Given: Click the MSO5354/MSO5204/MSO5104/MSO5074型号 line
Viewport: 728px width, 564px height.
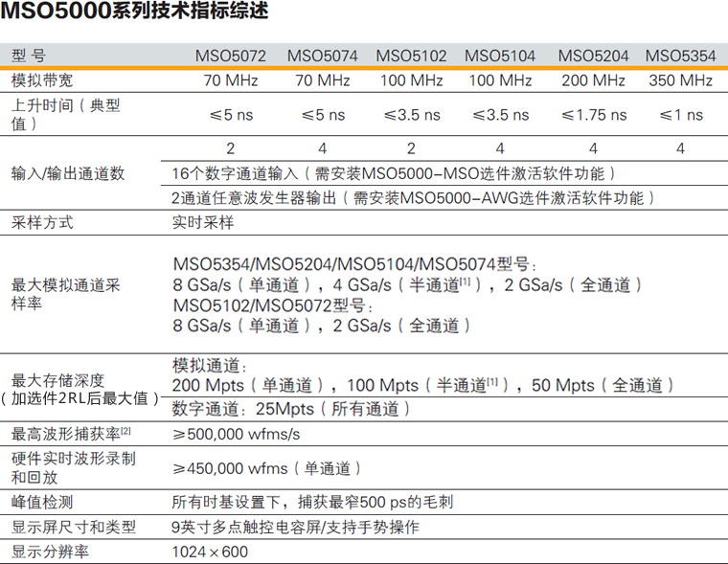Looking at the screenshot, I should click(x=355, y=264).
